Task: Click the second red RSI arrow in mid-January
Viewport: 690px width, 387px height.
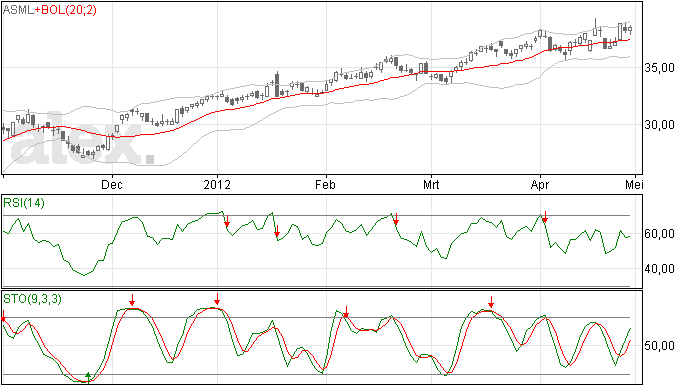Action: click(x=277, y=231)
